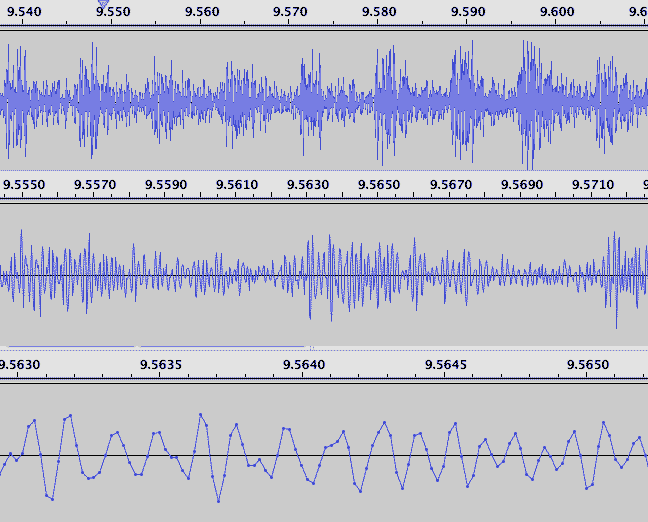Click the playhead triangle marker near 9.550
648x522 pixels.
tap(103, 5)
